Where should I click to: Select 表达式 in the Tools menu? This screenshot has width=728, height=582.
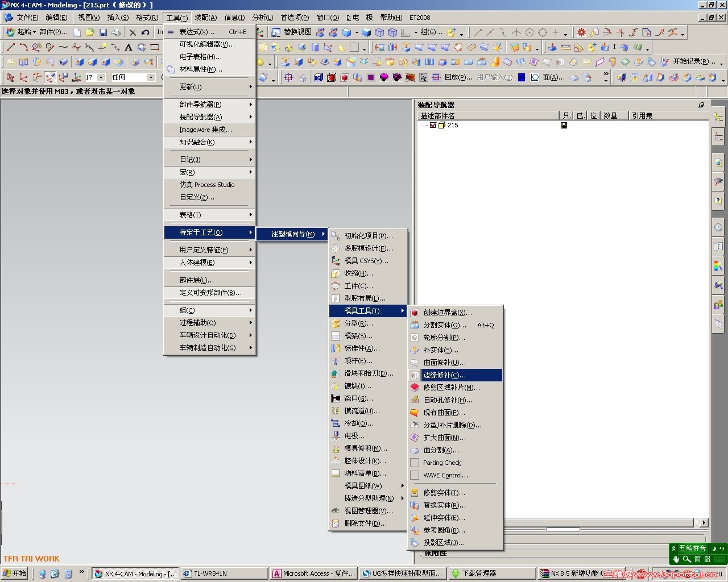click(x=209, y=32)
